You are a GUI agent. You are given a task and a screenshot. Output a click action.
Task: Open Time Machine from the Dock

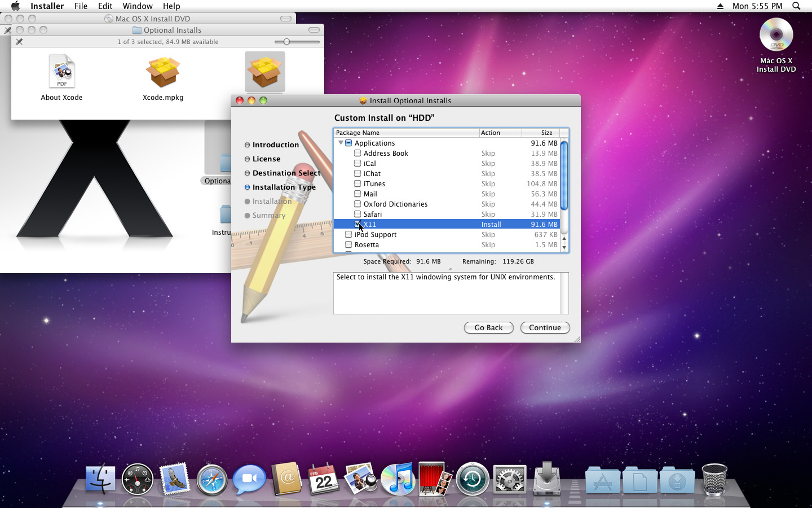[x=472, y=479]
